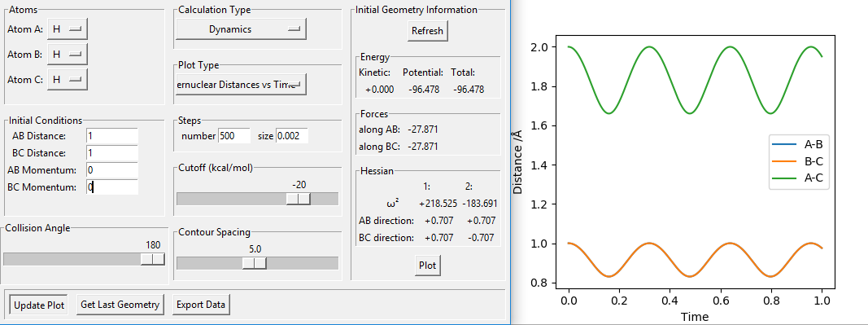Click the Refresh button
868x325 pixels.
[x=427, y=31]
